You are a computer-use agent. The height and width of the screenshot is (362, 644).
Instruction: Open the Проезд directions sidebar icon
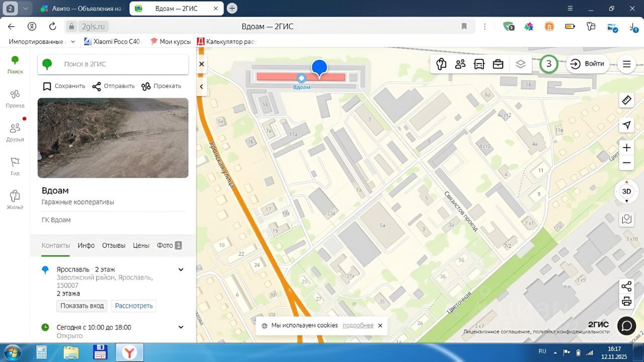pos(15,98)
